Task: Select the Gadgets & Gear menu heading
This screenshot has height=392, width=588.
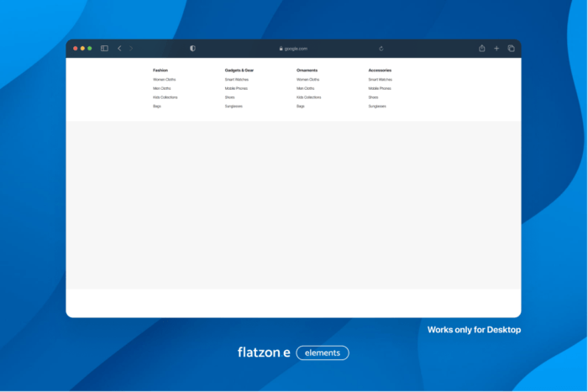Action: pos(239,71)
